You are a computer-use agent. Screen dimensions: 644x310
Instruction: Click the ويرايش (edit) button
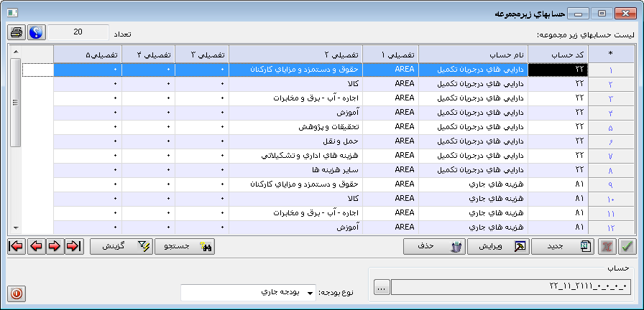(x=497, y=246)
